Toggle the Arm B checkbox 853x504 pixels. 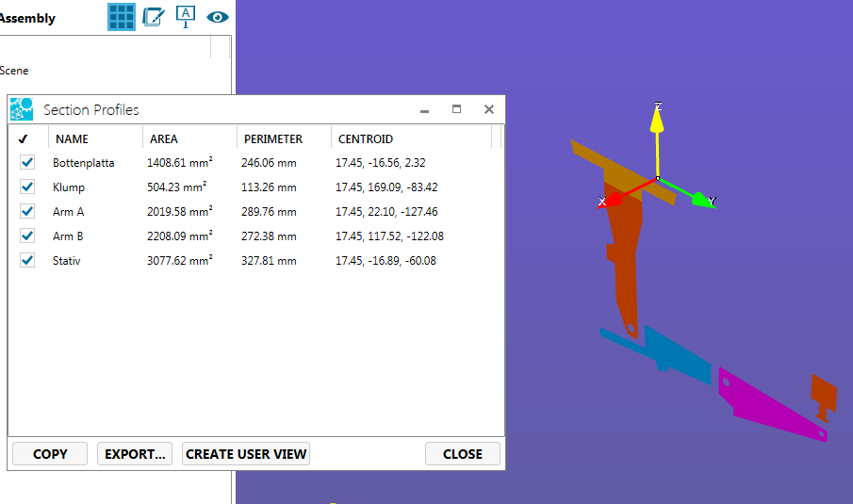click(27, 236)
